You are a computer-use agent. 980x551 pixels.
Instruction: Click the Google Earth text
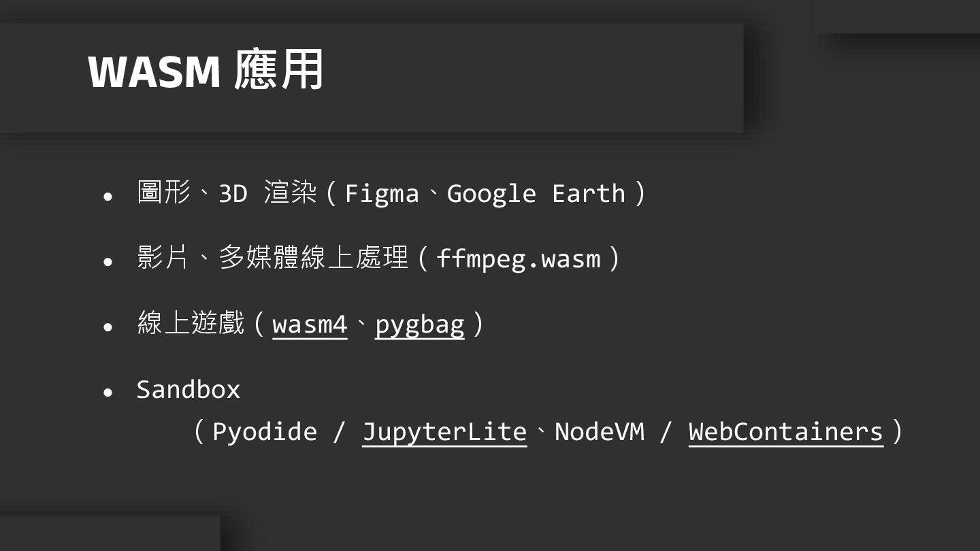pos(536,194)
